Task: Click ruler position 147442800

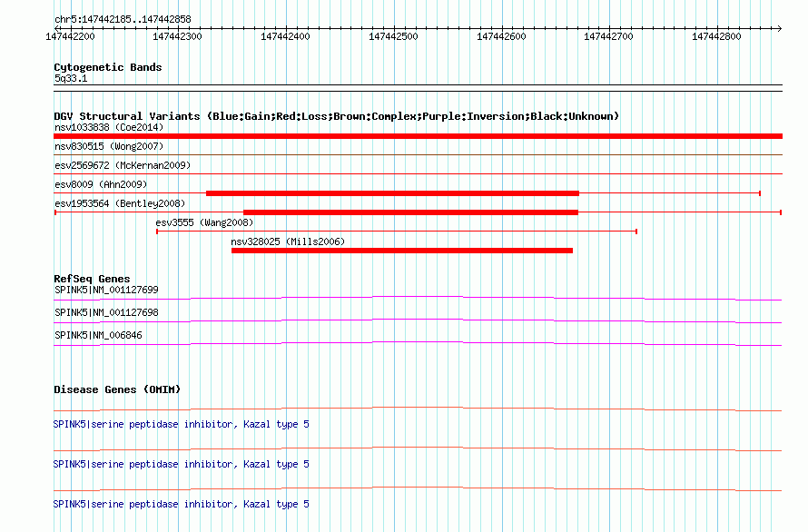Action: pyautogui.click(x=716, y=36)
